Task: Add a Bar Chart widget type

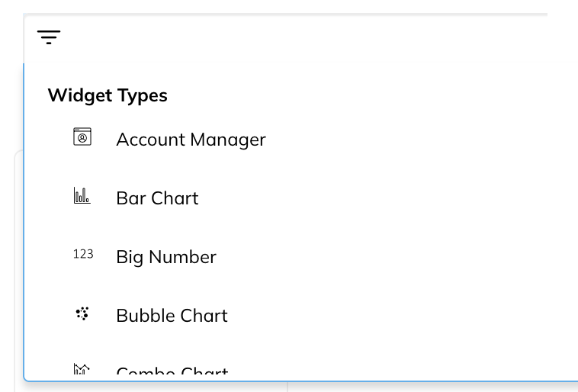Action: click(x=300, y=198)
